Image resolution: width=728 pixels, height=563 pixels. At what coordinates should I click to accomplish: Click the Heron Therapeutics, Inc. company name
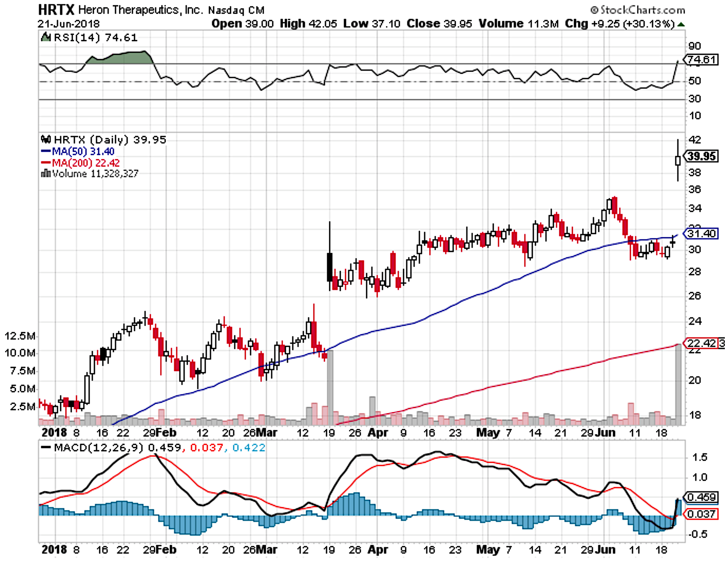pos(140,10)
